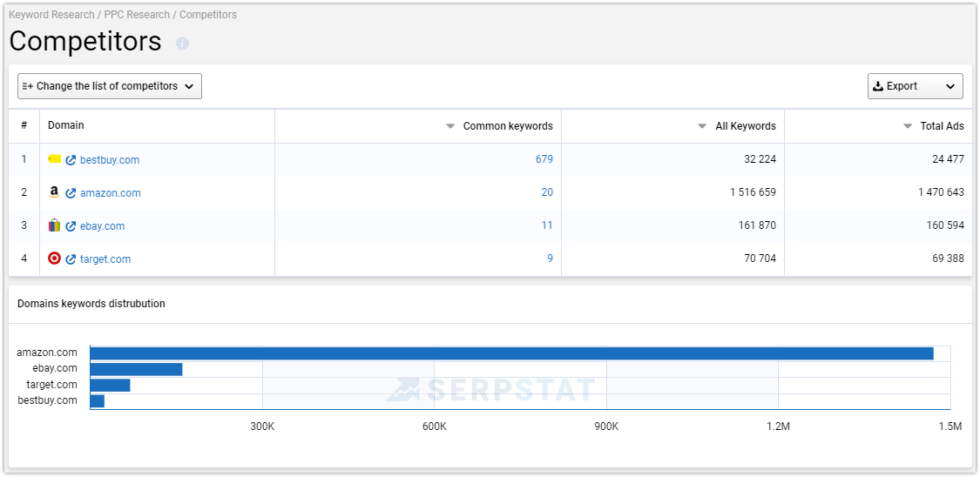The width and height of the screenshot is (980, 477).
Task: Open 9 common keywords for target.com
Action: point(550,259)
